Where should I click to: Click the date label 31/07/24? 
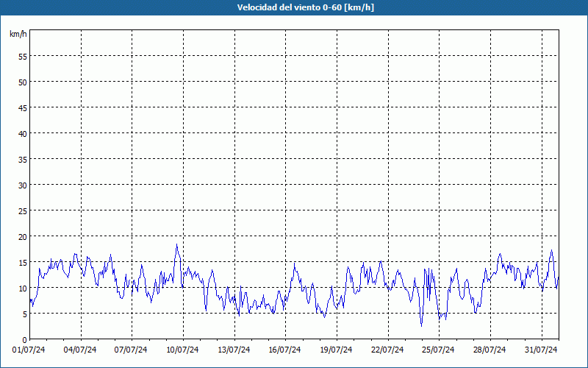541,350
